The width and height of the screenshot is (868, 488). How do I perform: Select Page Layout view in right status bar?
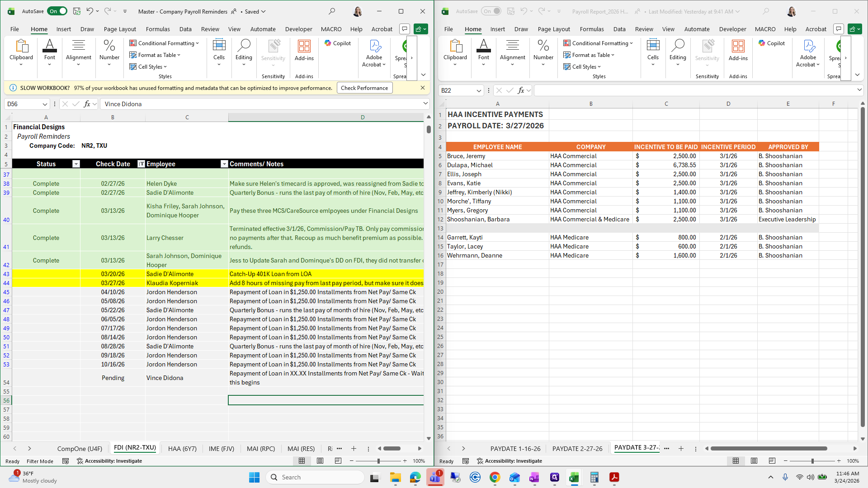(754, 461)
